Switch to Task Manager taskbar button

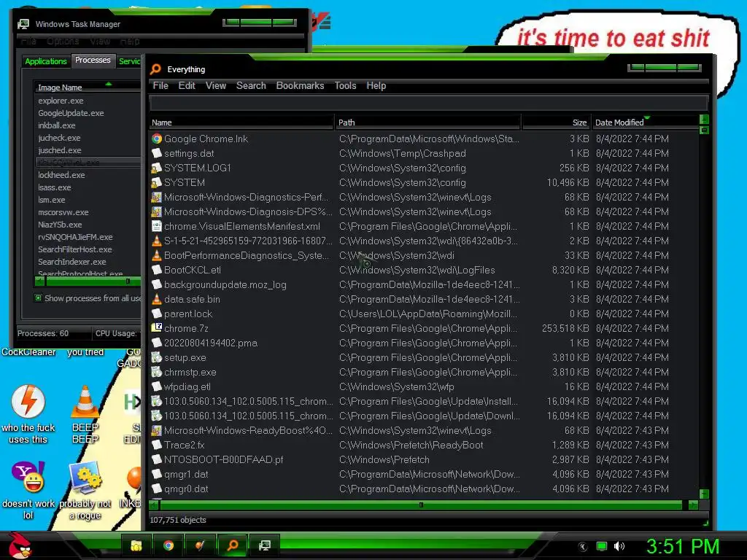[x=264, y=545]
